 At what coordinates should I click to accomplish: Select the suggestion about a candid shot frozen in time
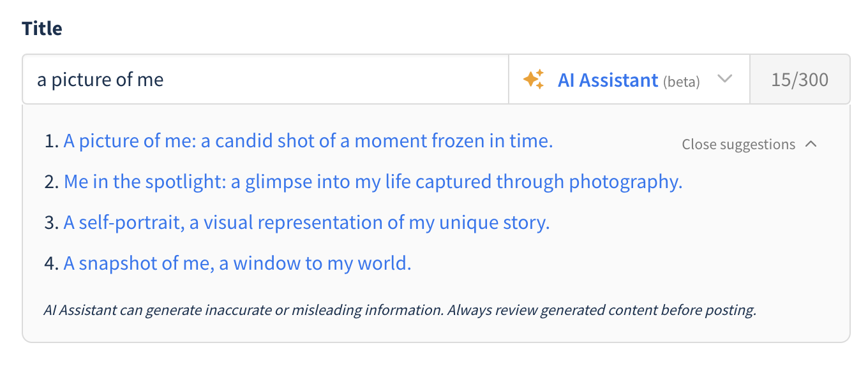[x=308, y=141]
